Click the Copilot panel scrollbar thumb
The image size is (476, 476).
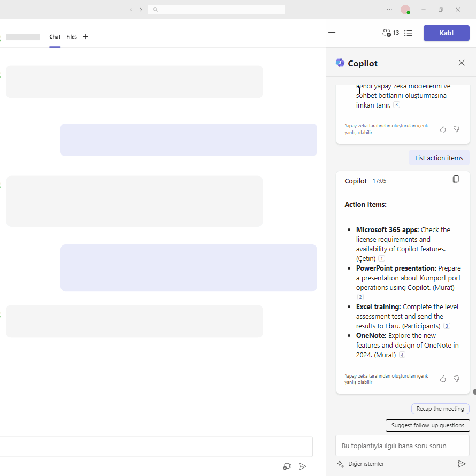474,391
